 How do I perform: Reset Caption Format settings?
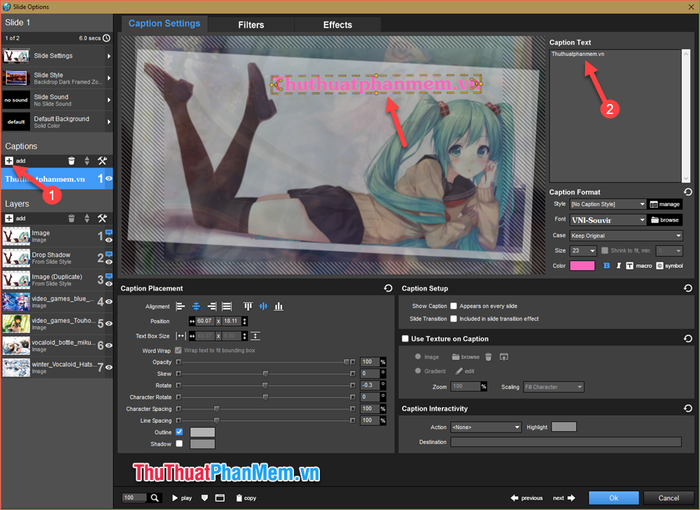(x=688, y=192)
